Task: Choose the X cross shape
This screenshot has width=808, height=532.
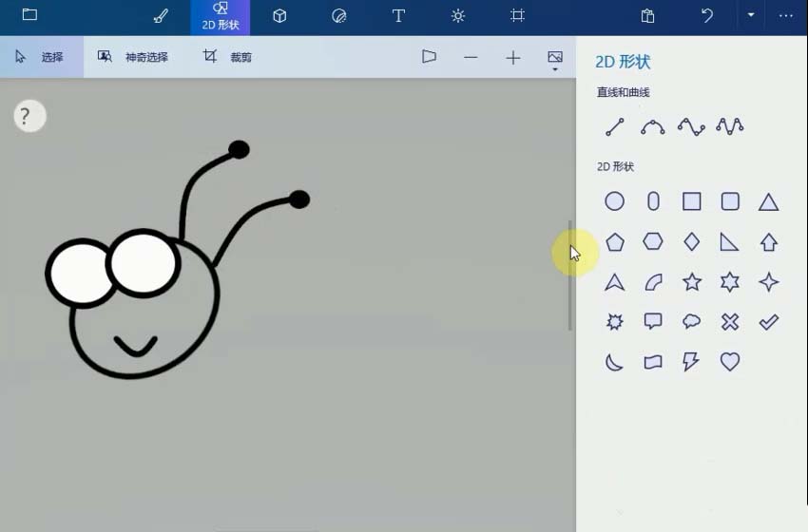Action: click(730, 322)
